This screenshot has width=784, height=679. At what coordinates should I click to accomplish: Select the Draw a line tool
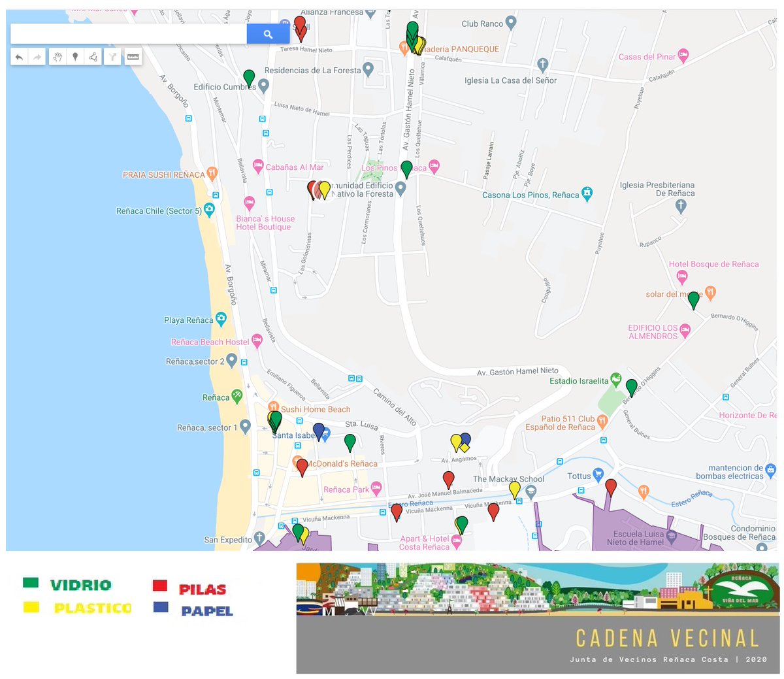pyautogui.click(x=93, y=58)
